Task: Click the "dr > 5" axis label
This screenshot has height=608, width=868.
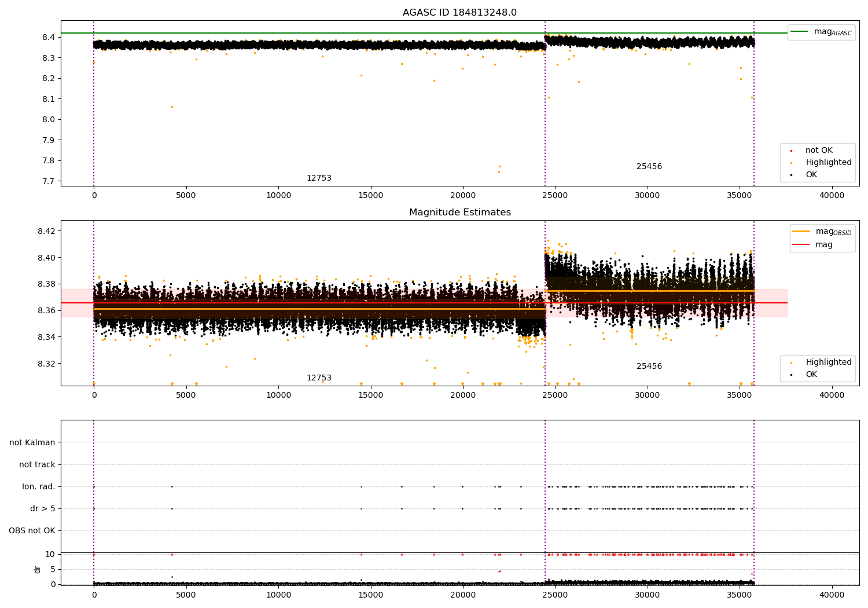Action: [43, 508]
